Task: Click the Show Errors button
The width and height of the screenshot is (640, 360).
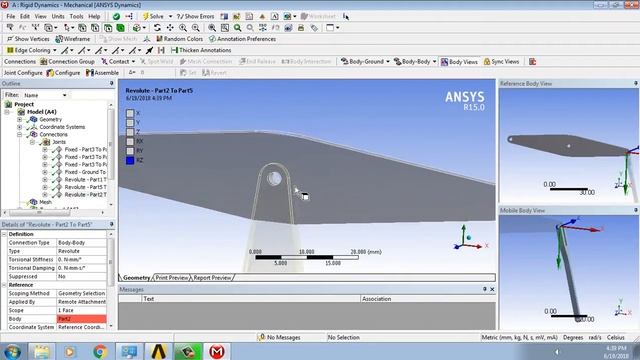Action: point(196,16)
